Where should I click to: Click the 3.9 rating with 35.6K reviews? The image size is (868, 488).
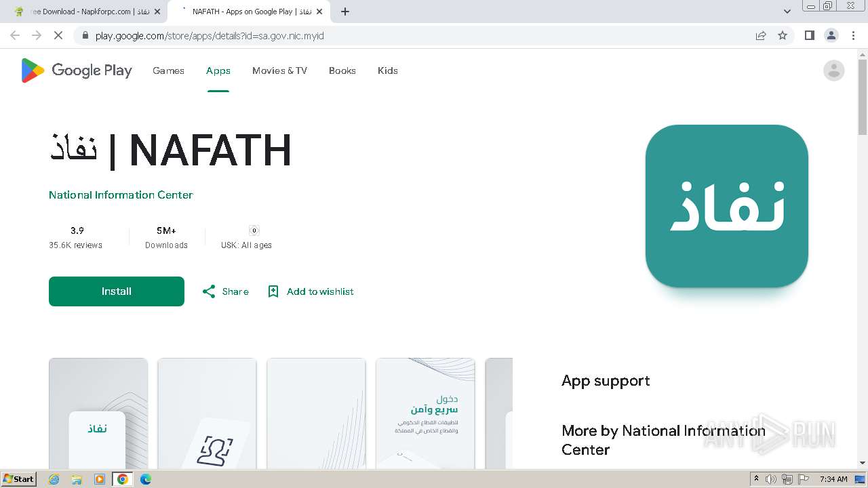(76, 237)
